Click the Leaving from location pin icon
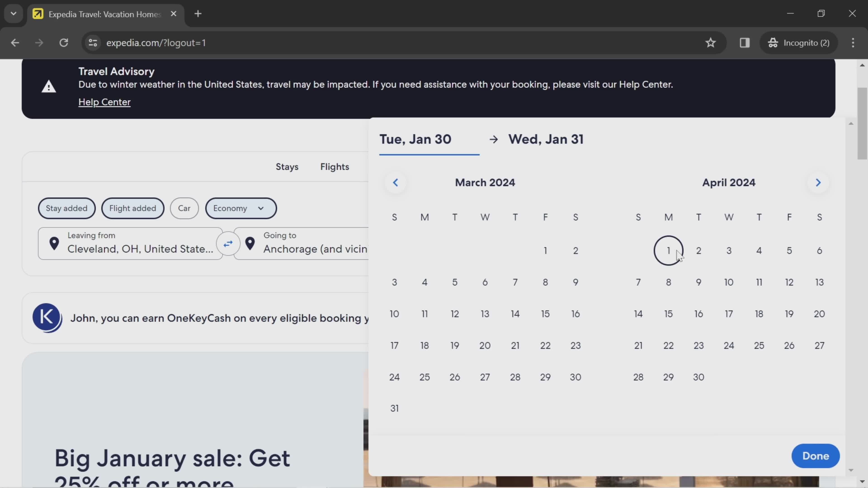 tap(54, 244)
